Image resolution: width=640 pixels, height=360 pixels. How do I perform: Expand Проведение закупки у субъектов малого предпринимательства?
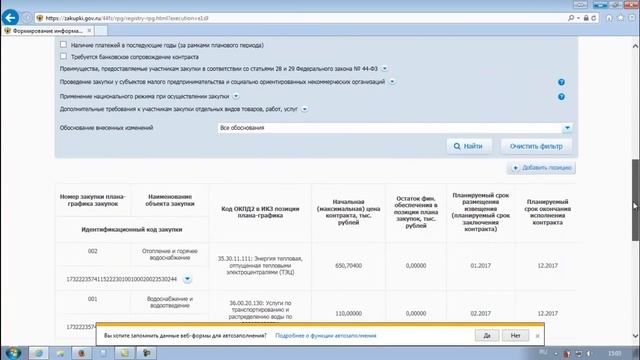(x=392, y=82)
